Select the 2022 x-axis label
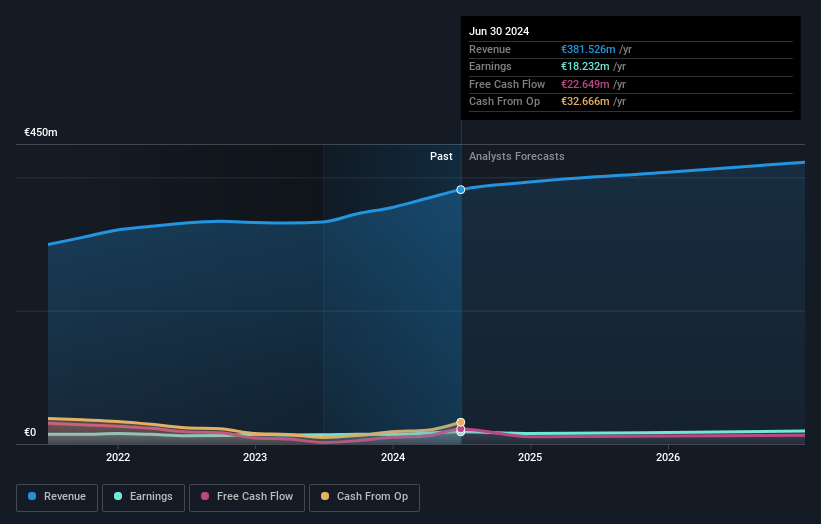This screenshot has width=821, height=524. pos(118,457)
